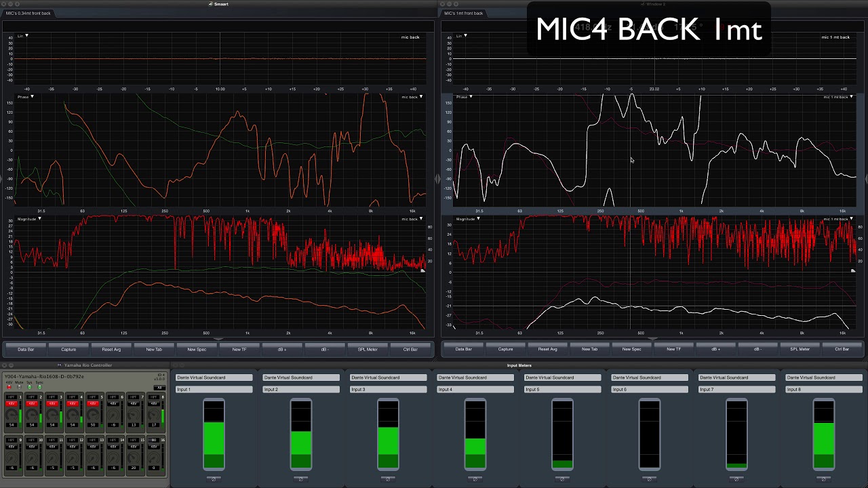This screenshot has width=868, height=488.
Task: Click Capture in right Smaart window
Action: [505, 349]
